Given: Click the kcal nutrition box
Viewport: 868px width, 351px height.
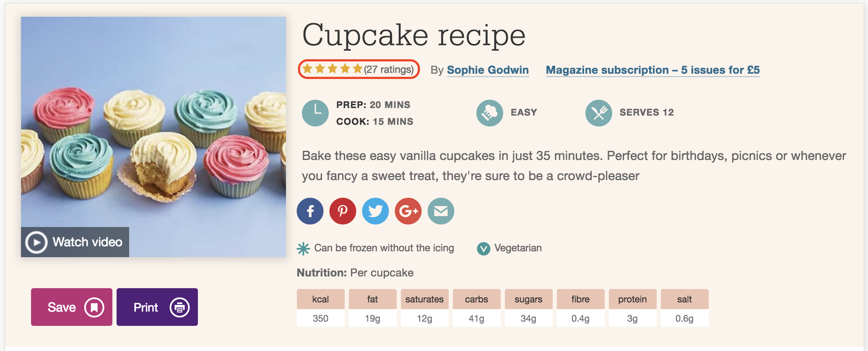Looking at the screenshot, I should pos(321,308).
